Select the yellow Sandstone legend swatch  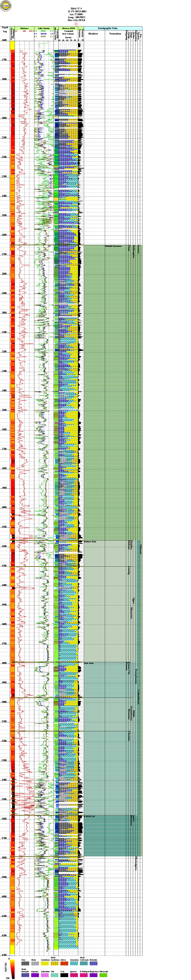pos(45,963)
